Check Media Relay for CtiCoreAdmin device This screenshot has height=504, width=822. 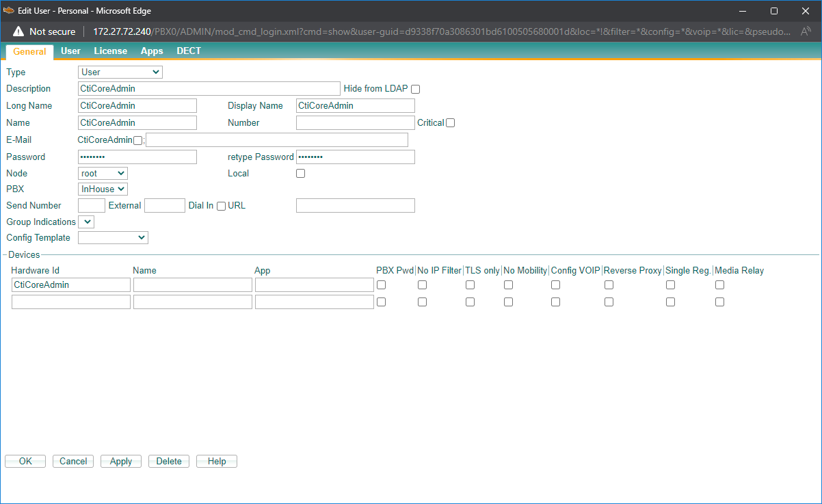point(719,285)
